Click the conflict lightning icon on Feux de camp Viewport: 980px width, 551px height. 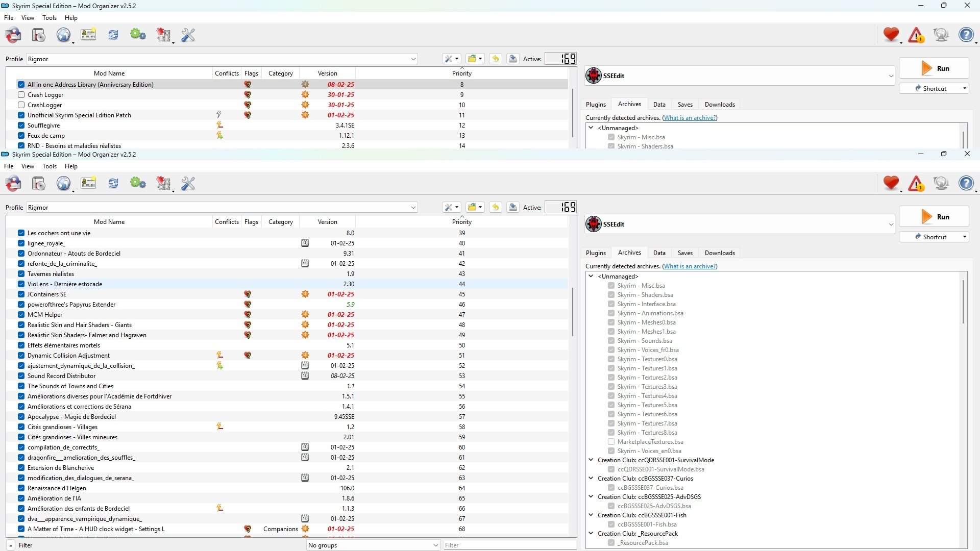(x=219, y=136)
